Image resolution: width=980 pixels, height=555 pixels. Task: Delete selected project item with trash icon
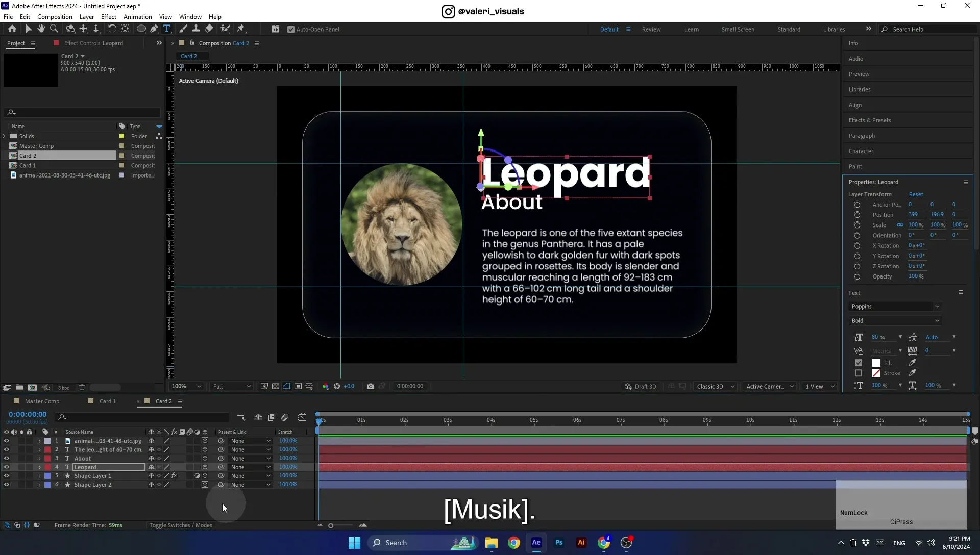[82, 388]
